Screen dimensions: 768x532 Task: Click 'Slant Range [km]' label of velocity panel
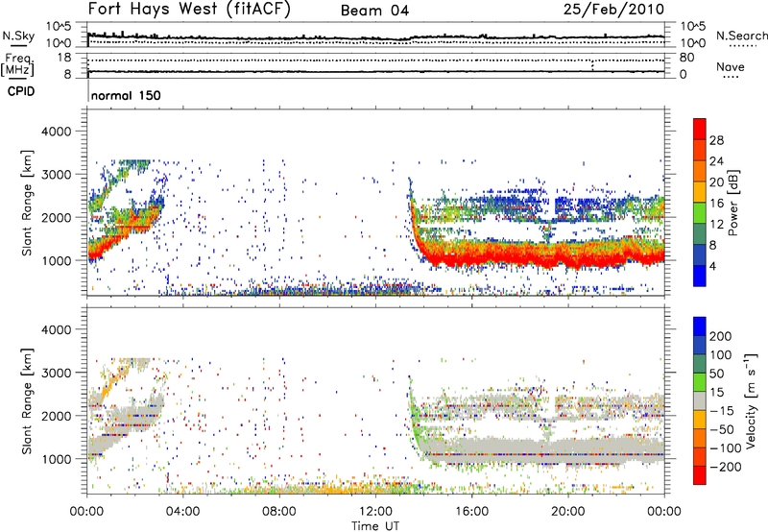coord(27,401)
